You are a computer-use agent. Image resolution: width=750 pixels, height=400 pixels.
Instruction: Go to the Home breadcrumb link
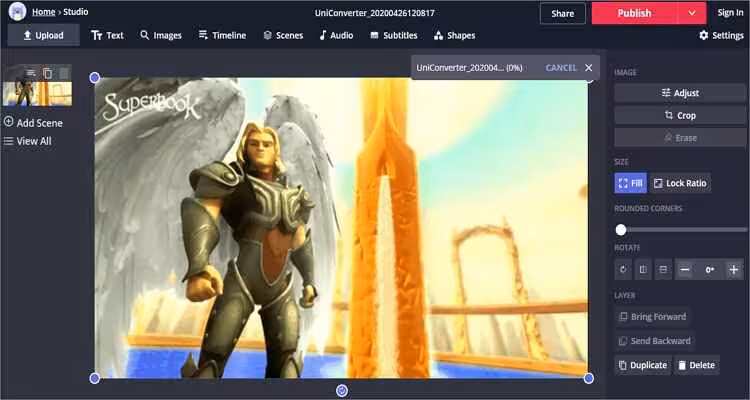(44, 12)
